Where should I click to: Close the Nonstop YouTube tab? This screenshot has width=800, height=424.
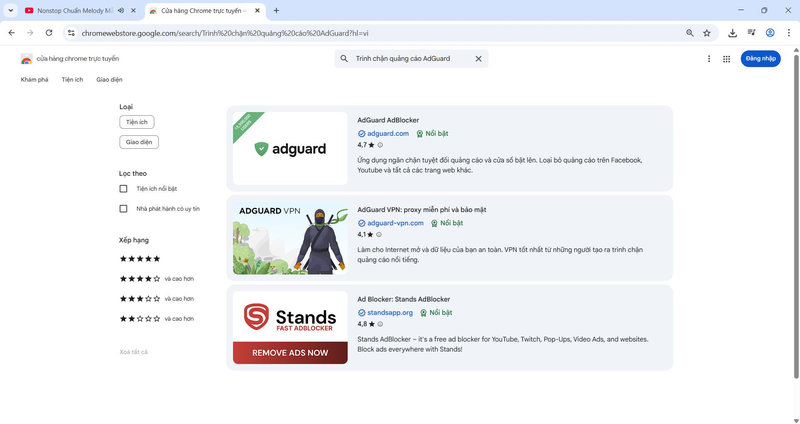tap(134, 10)
